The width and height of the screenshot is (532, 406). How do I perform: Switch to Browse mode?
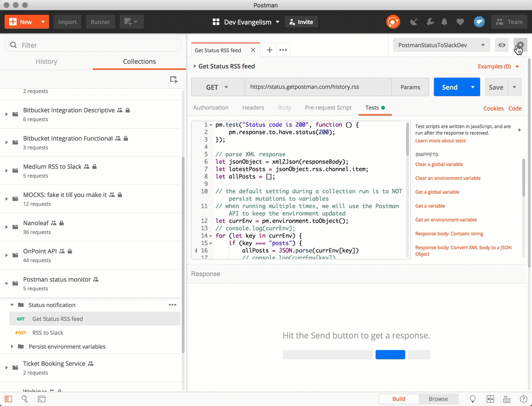point(438,399)
